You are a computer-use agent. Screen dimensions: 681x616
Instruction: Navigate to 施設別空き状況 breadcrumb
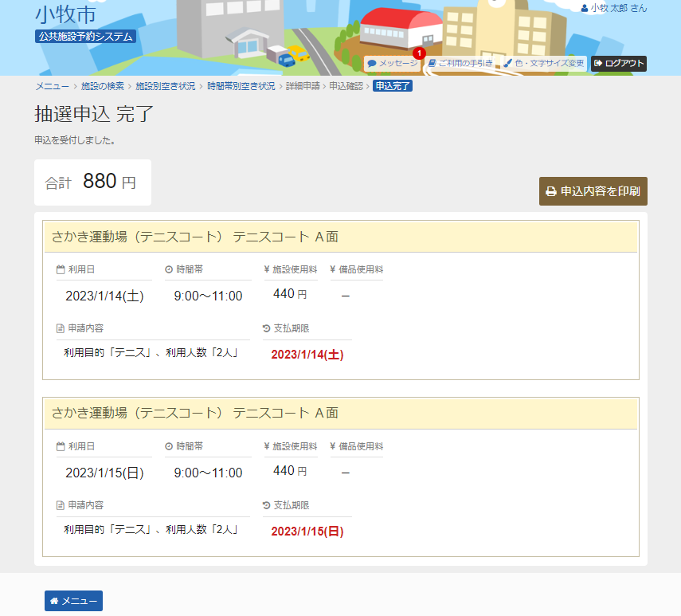(x=165, y=86)
